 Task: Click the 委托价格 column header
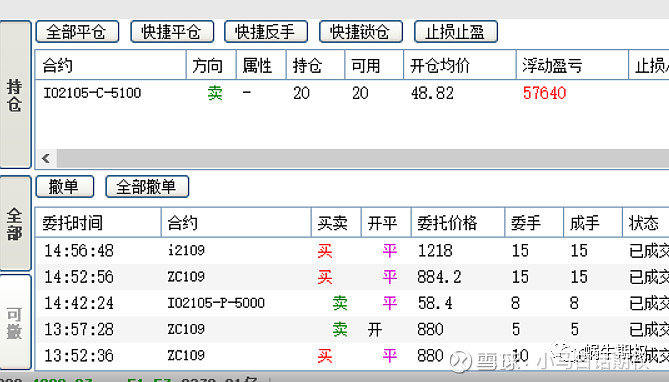pyautogui.click(x=458, y=222)
